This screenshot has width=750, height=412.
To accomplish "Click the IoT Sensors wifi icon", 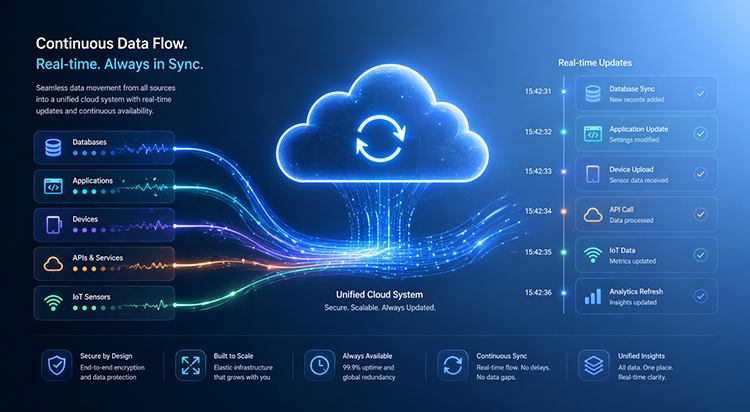I will click(x=53, y=302).
